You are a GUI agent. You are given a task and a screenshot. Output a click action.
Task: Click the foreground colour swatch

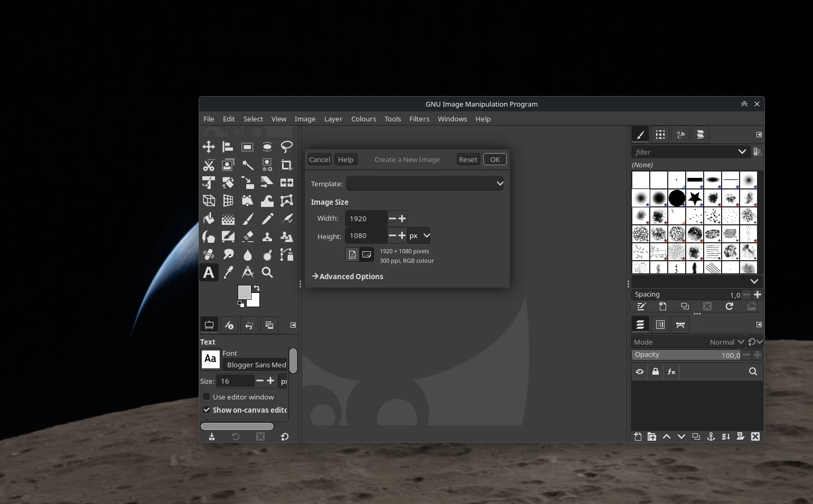[x=244, y=292]
